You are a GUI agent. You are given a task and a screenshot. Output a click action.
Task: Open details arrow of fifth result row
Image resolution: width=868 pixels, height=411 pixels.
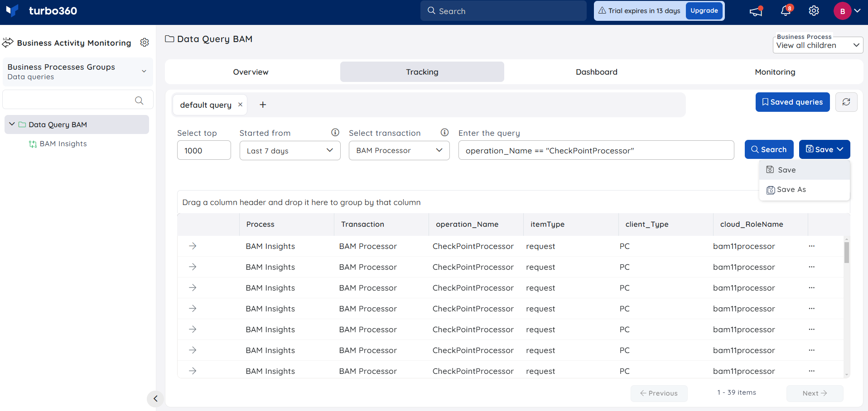coord(193,329)
